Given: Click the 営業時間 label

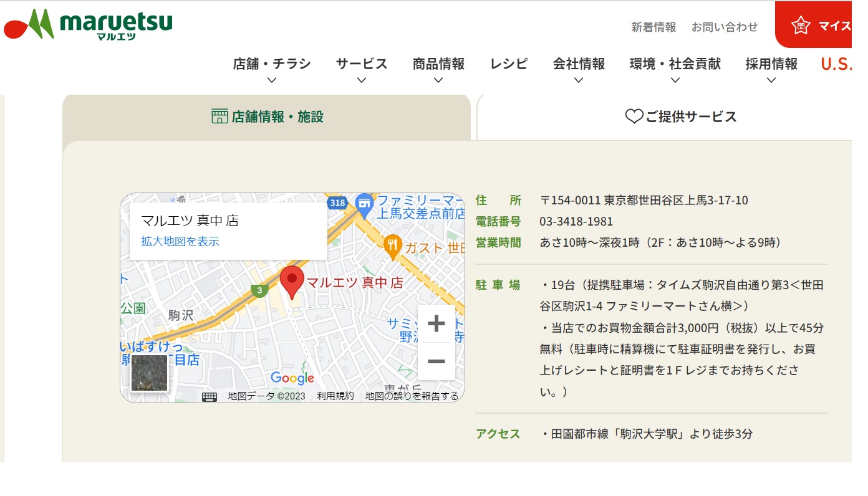Looking at the screenshot, I should 498,243.
